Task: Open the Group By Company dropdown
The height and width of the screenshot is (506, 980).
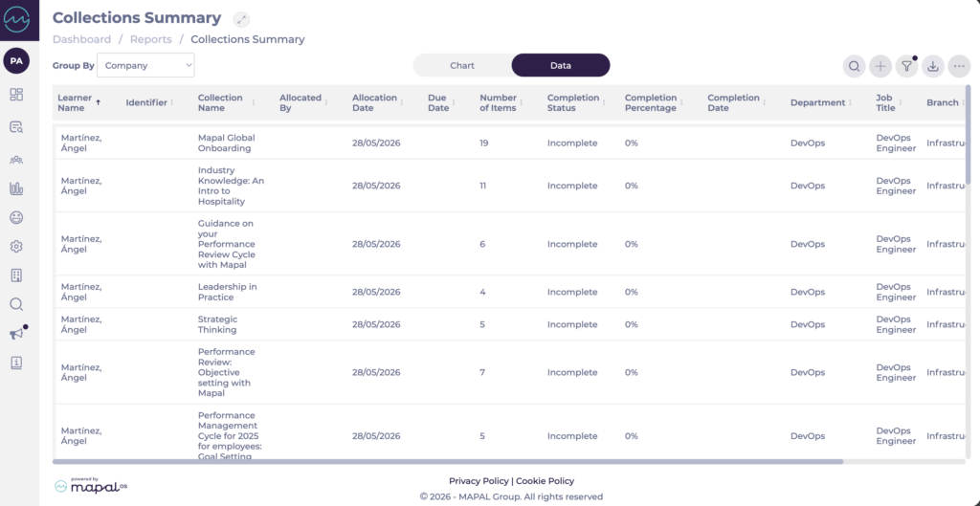Action: click(x=145, y=65)
